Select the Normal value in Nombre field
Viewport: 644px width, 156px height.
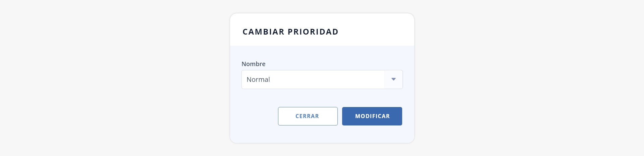click(x=258, y=80)
